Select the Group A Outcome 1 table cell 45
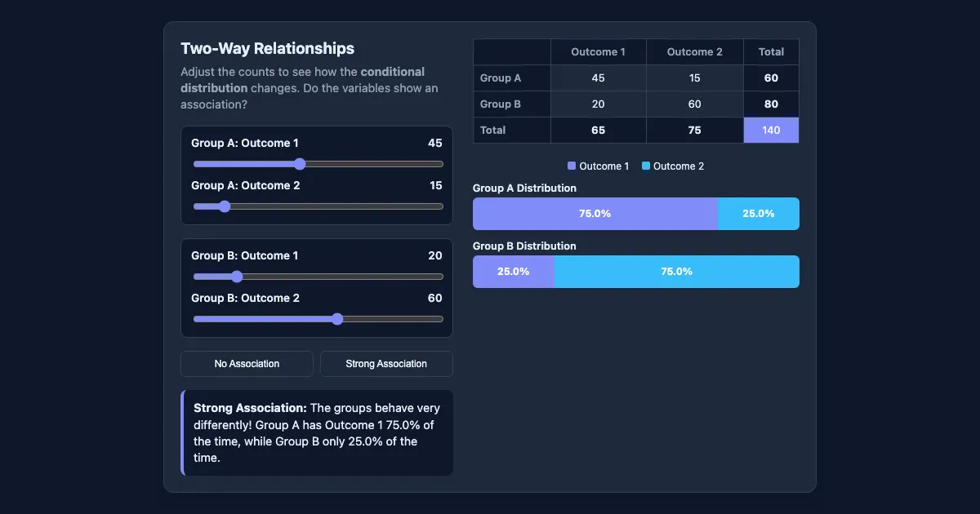Screen dimensions: 980x514 (x=599, y=78)
